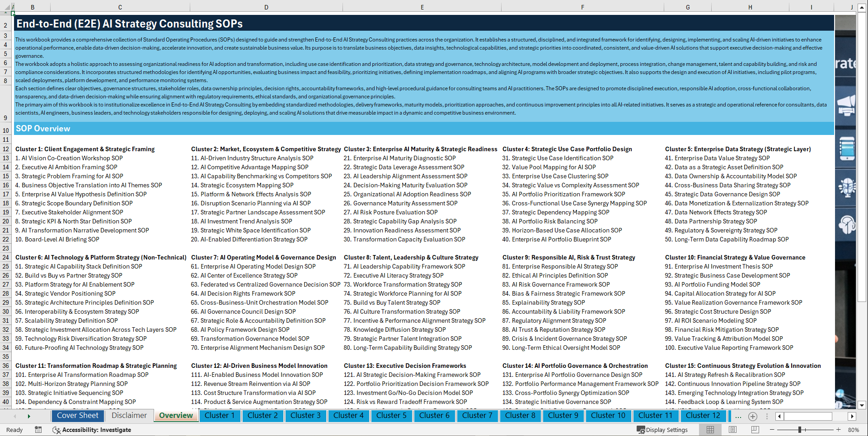This screenshot has height=436, width=868.
Task: Click the New Sheet plus button
Action: pos(752,416)
